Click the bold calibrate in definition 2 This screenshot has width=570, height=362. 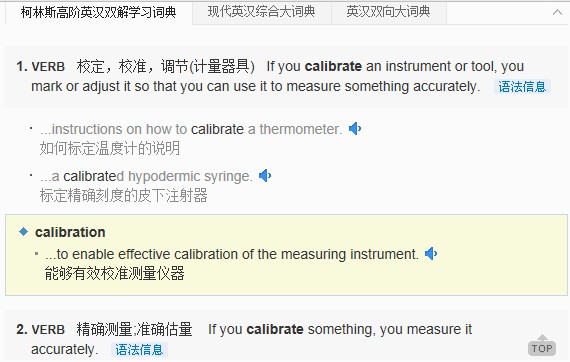coord(275,329)
